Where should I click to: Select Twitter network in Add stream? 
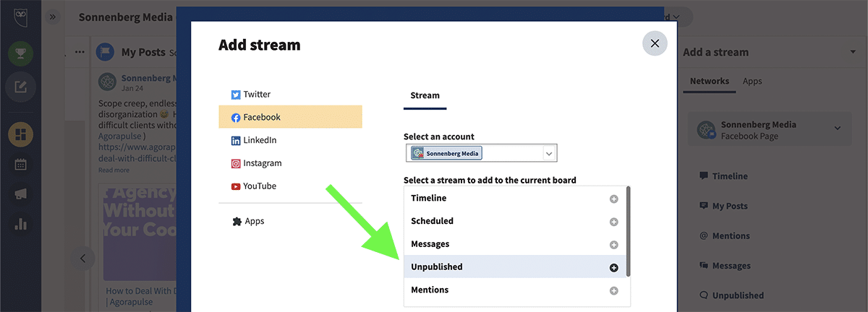coord(290,94)
